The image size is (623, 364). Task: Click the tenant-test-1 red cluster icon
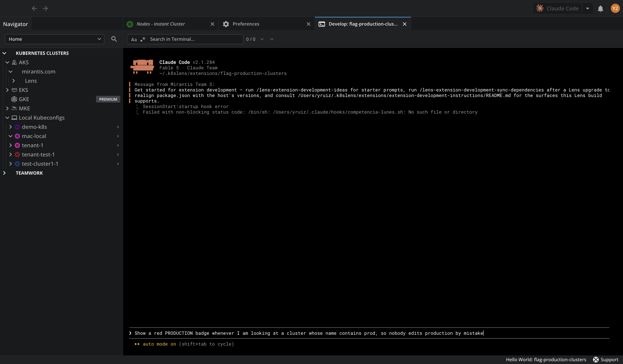(17, 155)
